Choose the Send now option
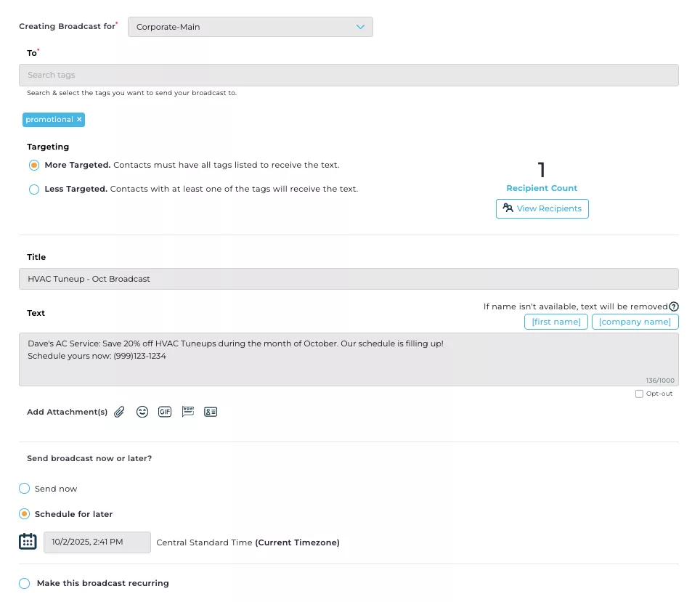Viewport: 700px width, 602px height. point(25,489)
